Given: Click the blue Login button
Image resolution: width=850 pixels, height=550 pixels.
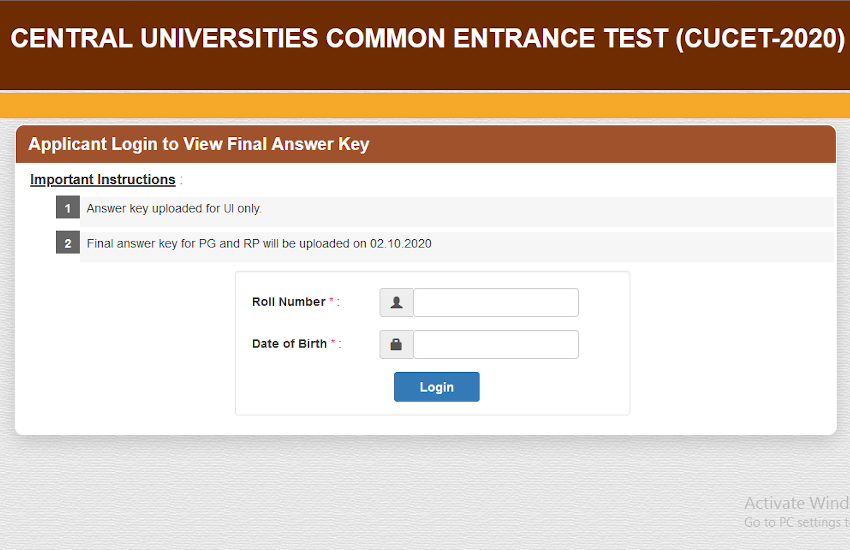Looking at the screenshot, I should 436,387.
